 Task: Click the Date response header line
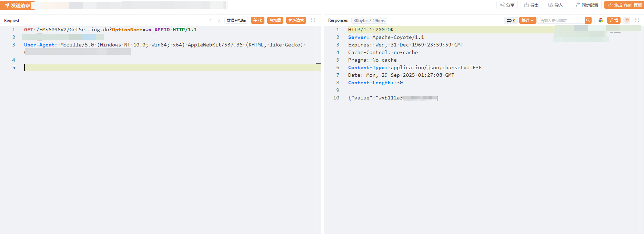[x=401, y=75]
